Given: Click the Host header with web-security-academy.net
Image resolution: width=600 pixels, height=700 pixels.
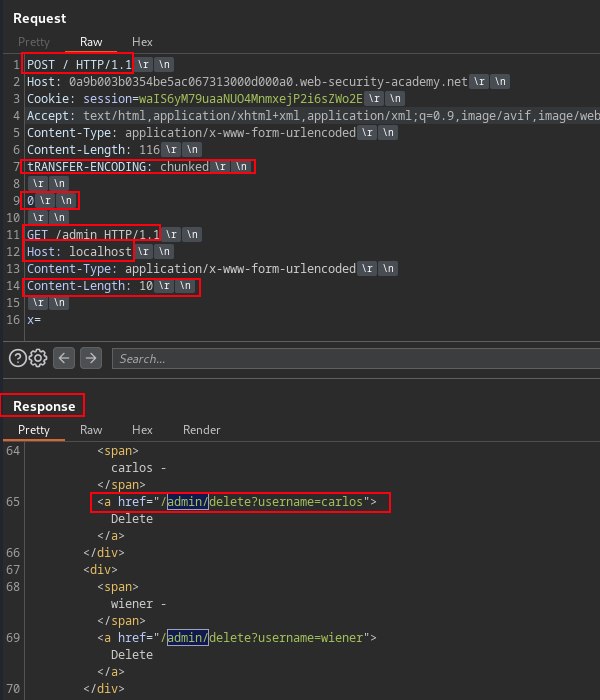Looking at the screenshot, I should (x=247, y=82).
